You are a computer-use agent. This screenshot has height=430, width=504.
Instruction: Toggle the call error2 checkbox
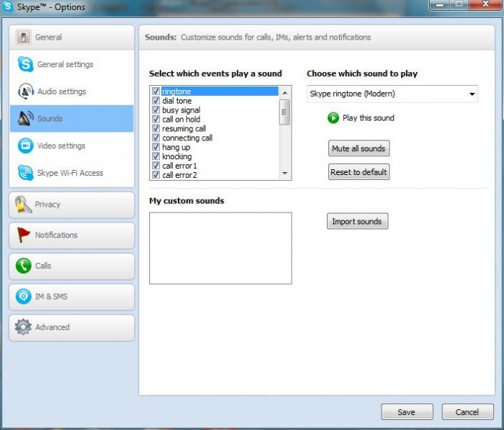pos(156,175)
